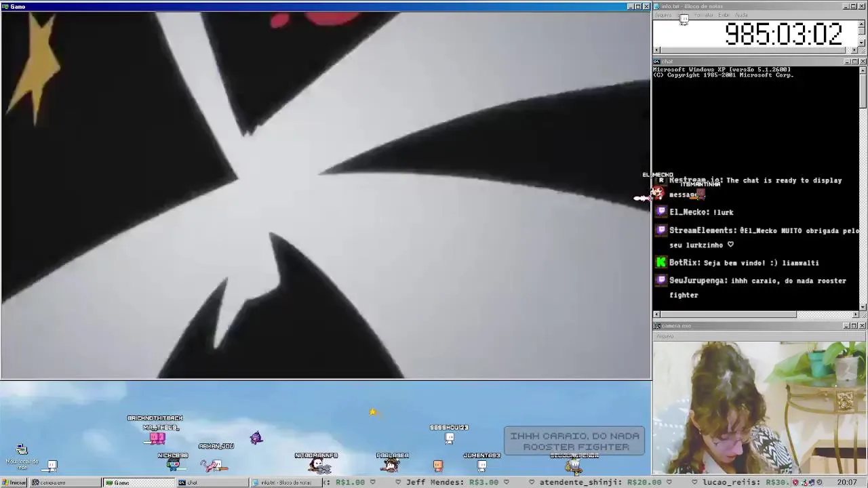Open Exibir menu in info.txt notepad
Viewport: 868px width, 488px height.
pyautogui.click(x=724, y=15)
